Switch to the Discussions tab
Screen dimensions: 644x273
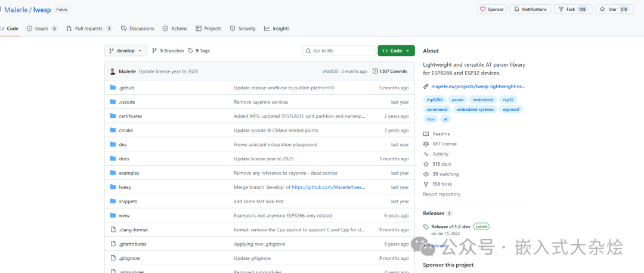[x=138, y=29]
